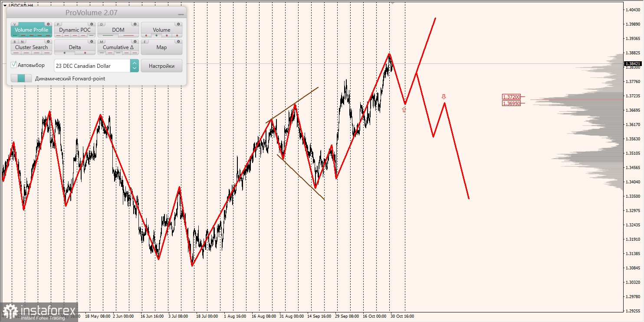Click the 18 May 08:00 date label
This screenshot has width=644, height=322.
click(x=97, y=316)
